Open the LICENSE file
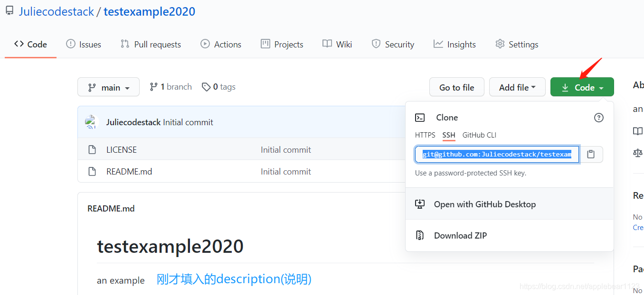This screenshot has width=644, height=295. point(122,149)
